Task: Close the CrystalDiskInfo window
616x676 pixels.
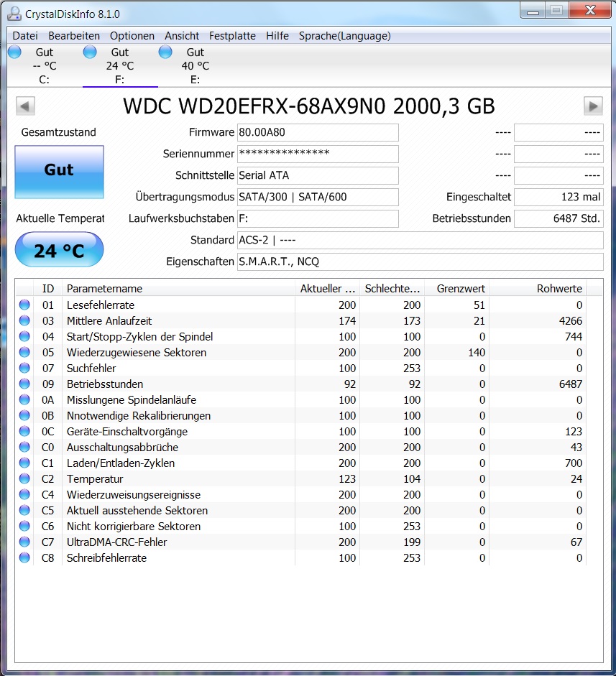Action: [589, 11]
